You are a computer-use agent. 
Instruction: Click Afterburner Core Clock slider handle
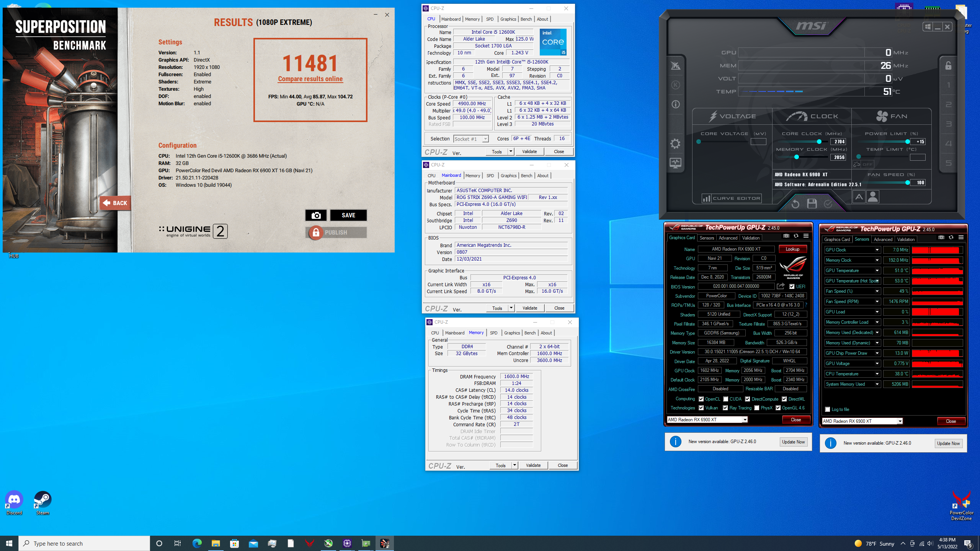(819, 142)
